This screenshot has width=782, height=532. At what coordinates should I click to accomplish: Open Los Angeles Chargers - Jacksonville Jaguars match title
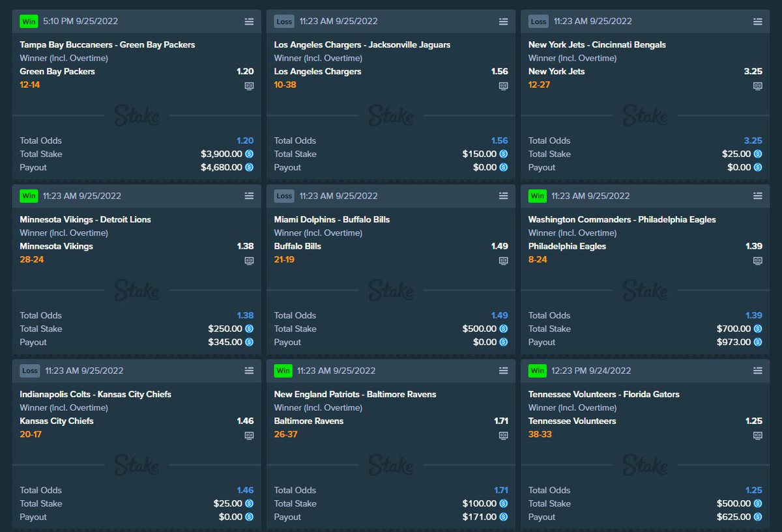coord(362,45)
